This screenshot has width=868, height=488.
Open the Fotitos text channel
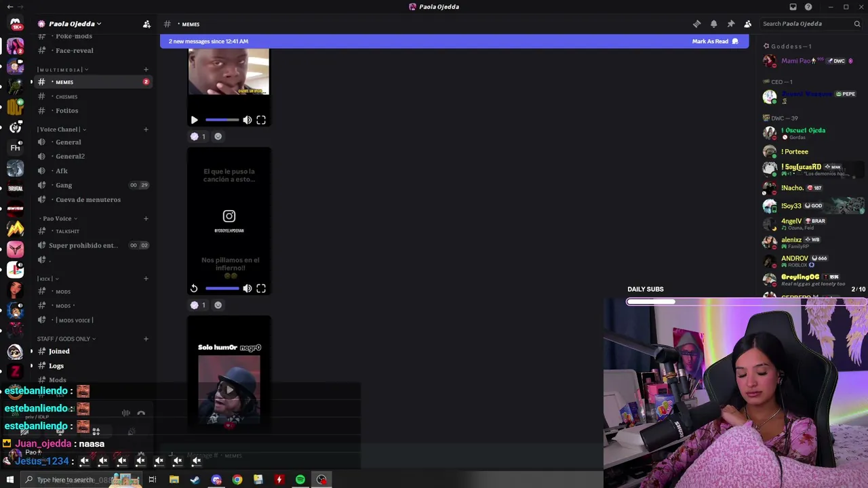pos(94,110)
